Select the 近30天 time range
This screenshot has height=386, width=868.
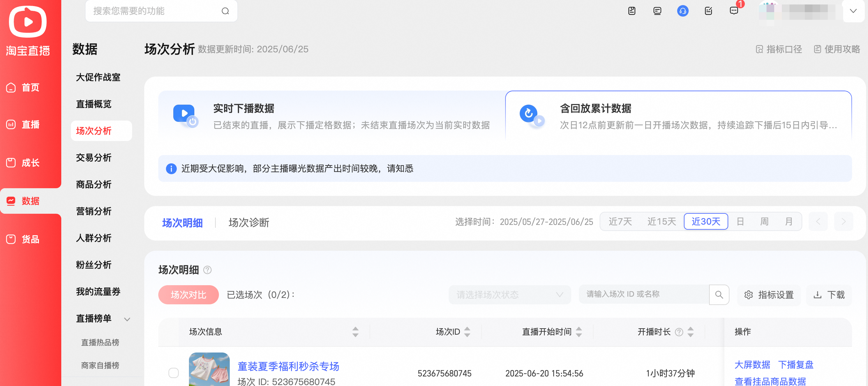706,221
